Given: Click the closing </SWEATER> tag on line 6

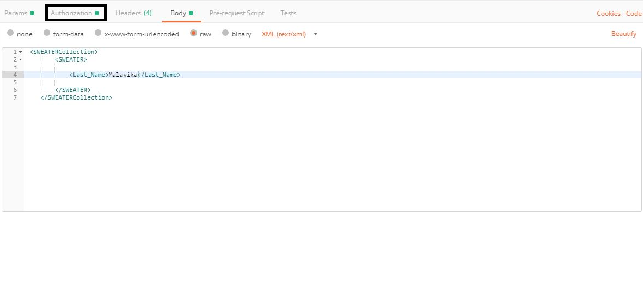Looking at the screenshot, I should [72, 90].
